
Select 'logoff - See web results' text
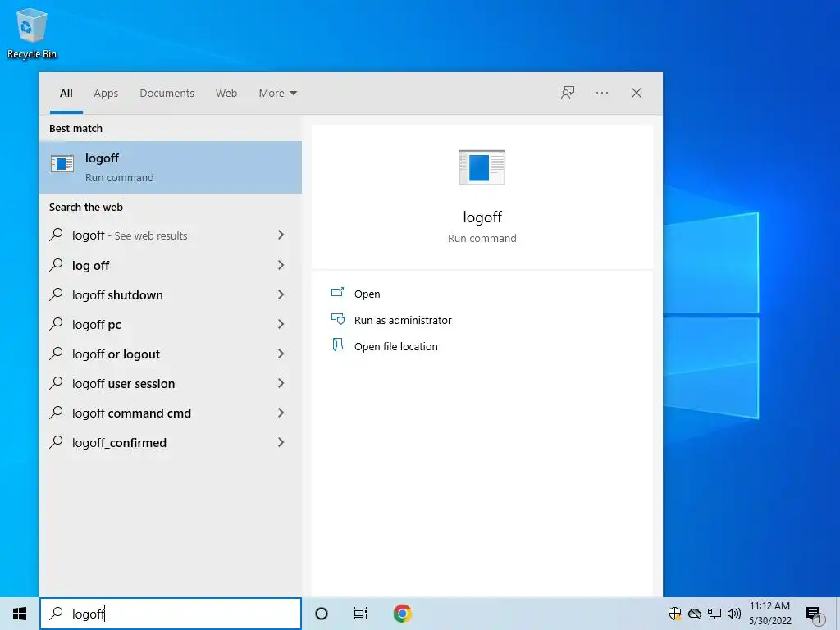(x=130, y=235)
